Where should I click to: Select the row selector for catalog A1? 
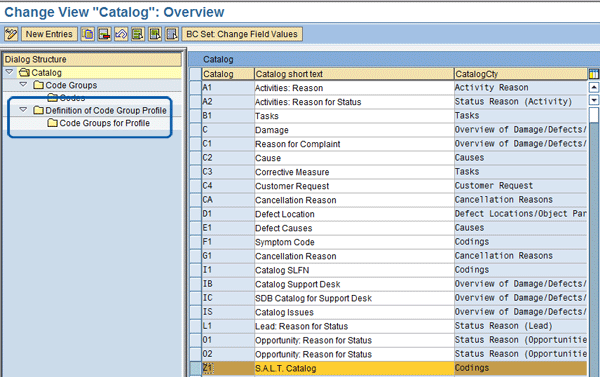[x=196, y=88]
